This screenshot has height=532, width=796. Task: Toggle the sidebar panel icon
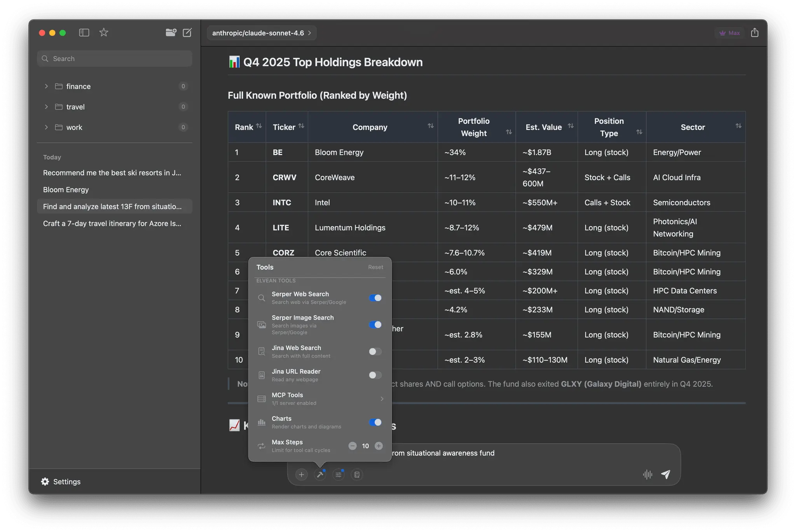(84, 33)
